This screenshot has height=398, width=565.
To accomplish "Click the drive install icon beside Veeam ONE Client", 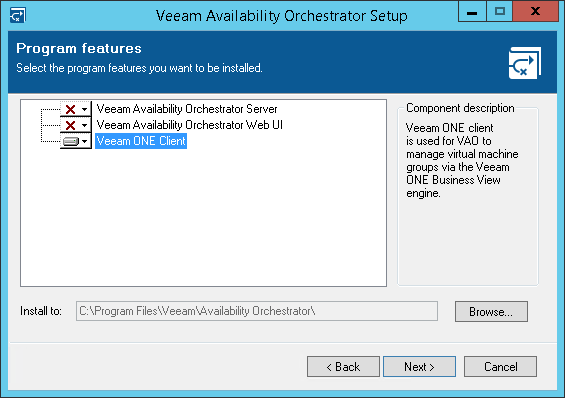I will tap(71, 141).
